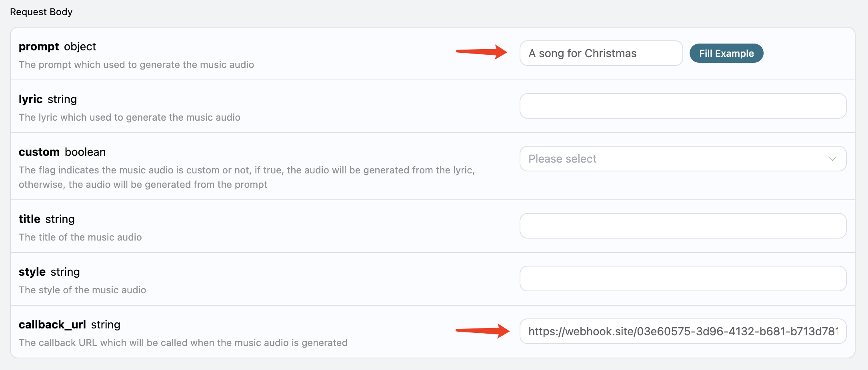
Task: Open the custom 'Please select' dropdown
Action: [x=683, y=159]
